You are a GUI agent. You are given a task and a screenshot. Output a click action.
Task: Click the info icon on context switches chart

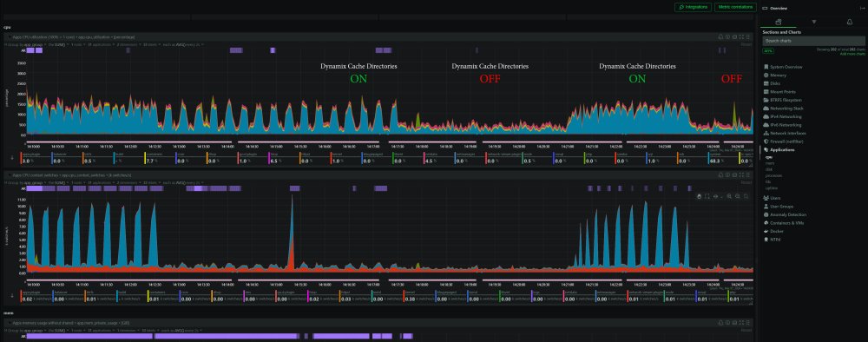pos(727,174)
